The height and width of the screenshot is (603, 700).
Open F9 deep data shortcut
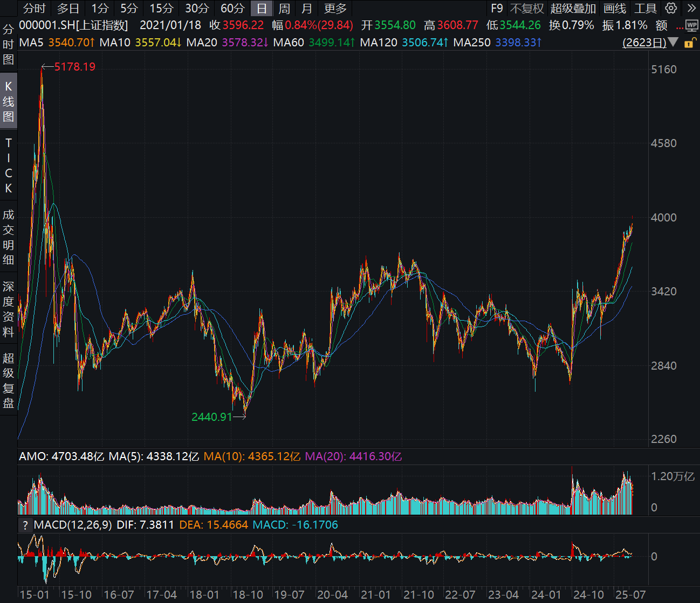point(497,9)
